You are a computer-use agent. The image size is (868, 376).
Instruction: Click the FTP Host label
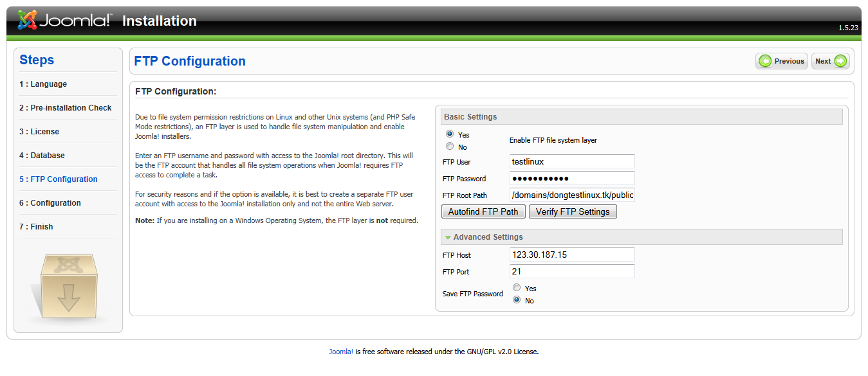point(457,255)
